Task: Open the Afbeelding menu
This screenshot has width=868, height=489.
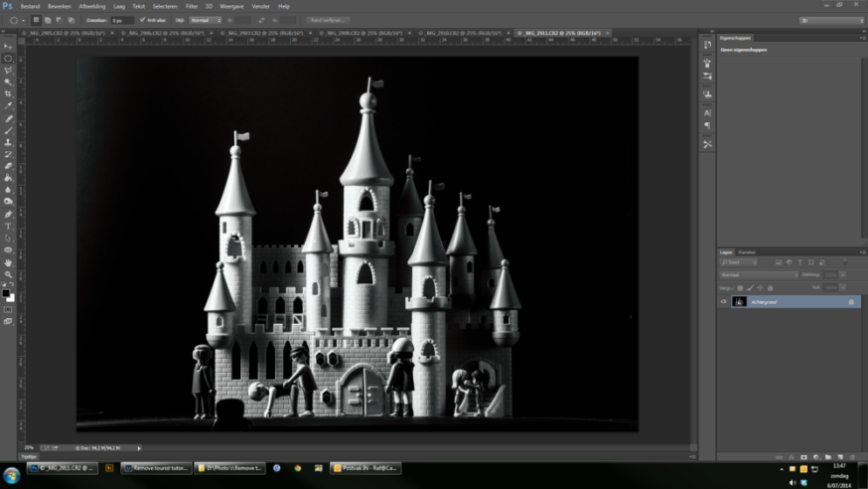Action: click(91, 6)
